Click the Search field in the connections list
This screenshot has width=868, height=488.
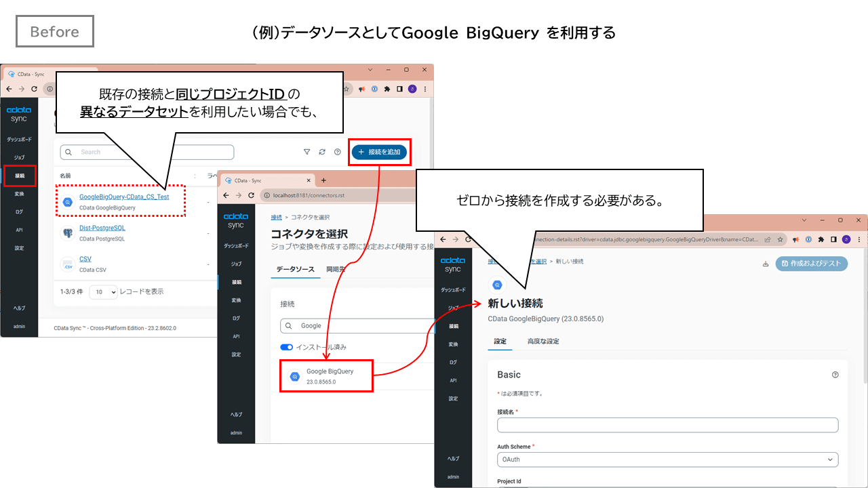click(x=147, y=152)
